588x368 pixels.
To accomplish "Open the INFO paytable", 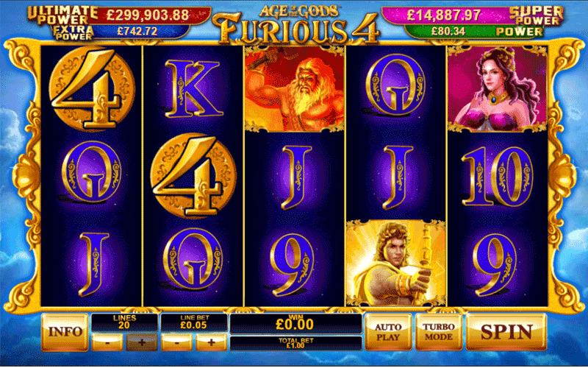I will tap(65, 332).
